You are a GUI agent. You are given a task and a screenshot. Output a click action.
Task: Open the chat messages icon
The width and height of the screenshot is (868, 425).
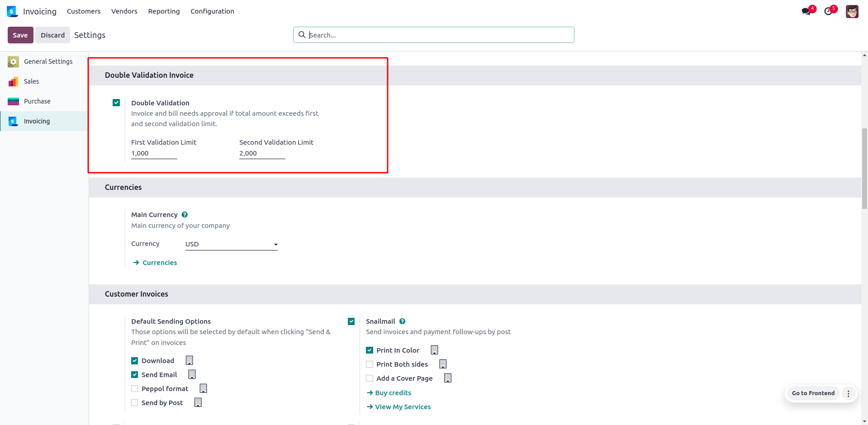806,11
